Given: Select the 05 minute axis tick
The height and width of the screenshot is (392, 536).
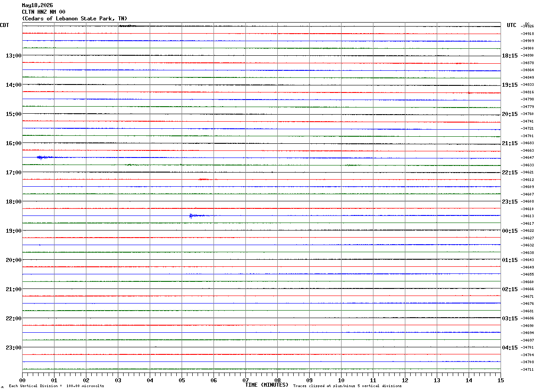Looking at the screenshot, I should click(182, 380).
